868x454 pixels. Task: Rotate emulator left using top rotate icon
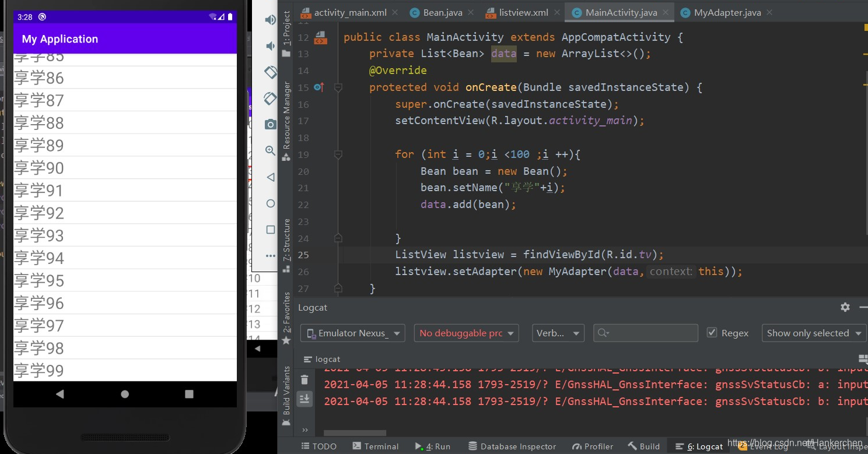click(271, 72)
